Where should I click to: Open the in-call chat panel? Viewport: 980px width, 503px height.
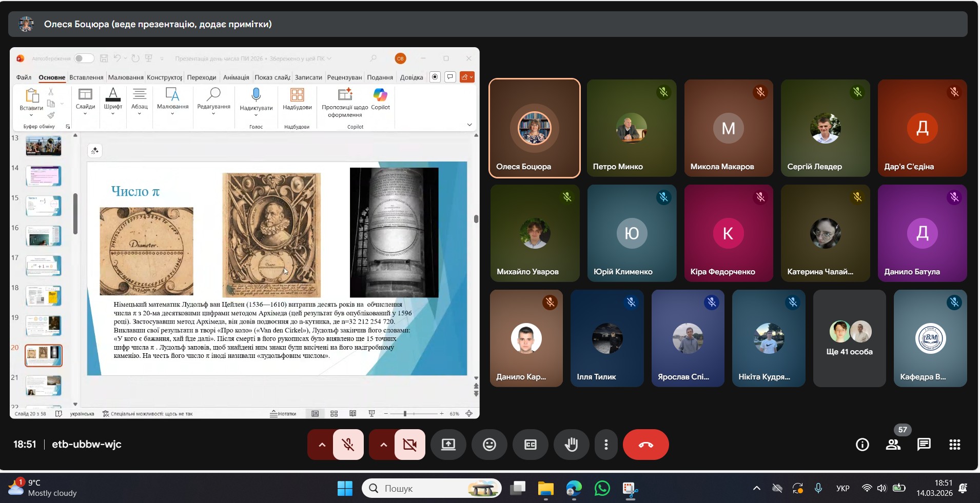[924, 445]
